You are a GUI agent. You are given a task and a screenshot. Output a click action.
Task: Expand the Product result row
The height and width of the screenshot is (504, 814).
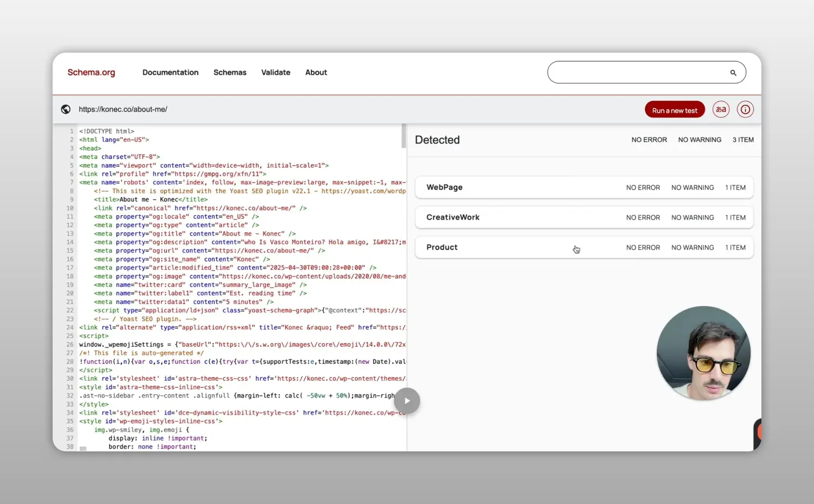click(584, 248)
